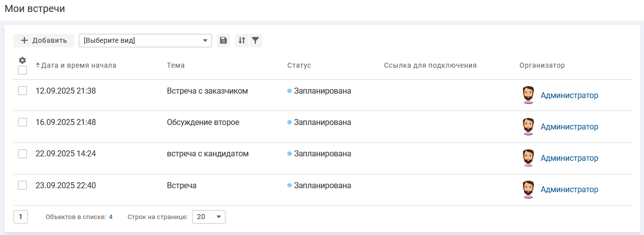Click the sort arrow beside Дата и время начала
The width and height of the screenshot is (644, 235).
[38, 66]
